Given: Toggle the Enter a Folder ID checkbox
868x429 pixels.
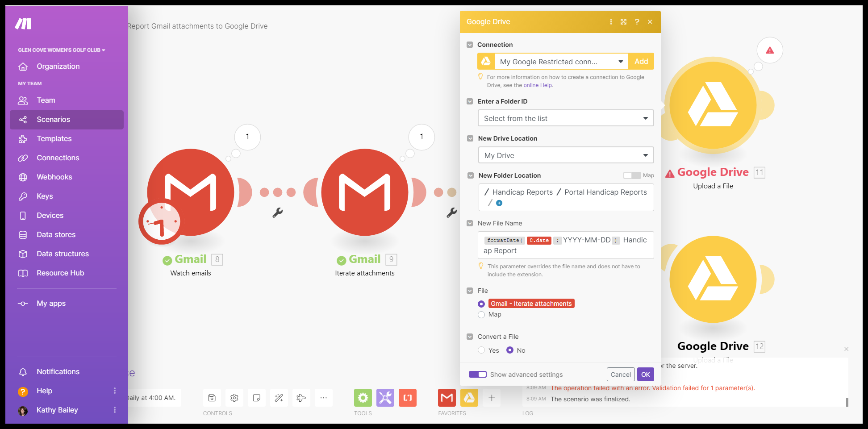Looking at the screenshot, I should point(470,101).
